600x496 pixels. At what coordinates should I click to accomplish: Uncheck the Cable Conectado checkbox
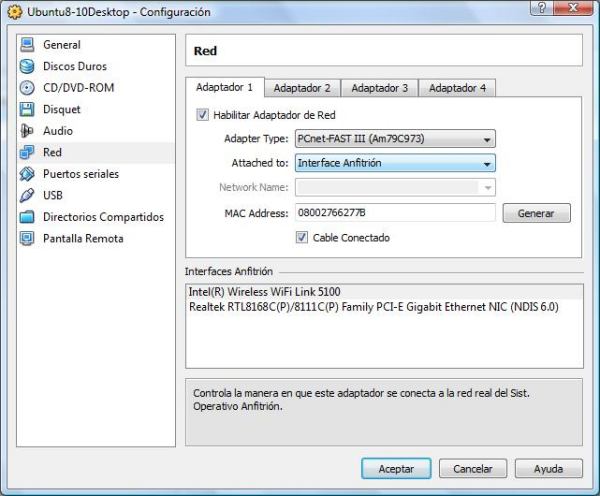(302, 238)
